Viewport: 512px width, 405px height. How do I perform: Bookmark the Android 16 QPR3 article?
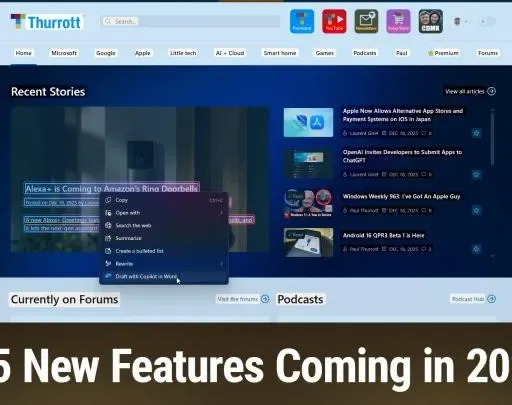pos(476,249)
